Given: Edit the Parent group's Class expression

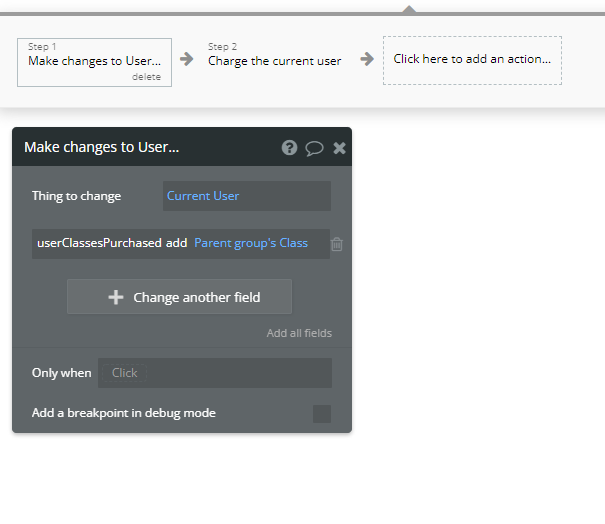Looking at the screenshot, I should (251, 243).
